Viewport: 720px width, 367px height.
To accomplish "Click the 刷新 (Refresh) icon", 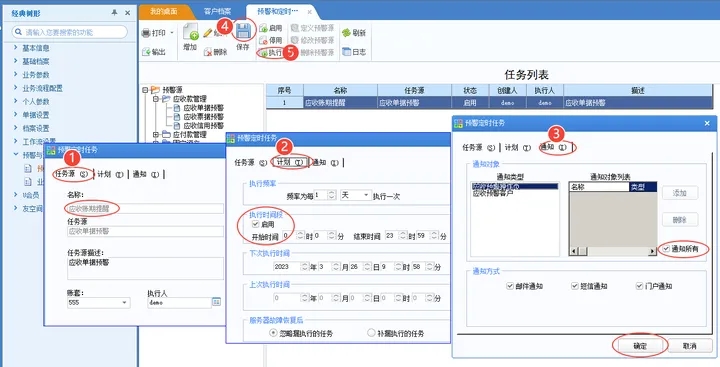I will coord(346,33).
